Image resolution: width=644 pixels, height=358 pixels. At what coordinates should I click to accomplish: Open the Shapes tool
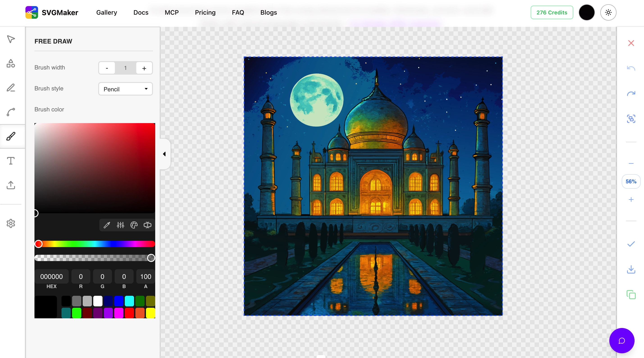tap(11, 63)
